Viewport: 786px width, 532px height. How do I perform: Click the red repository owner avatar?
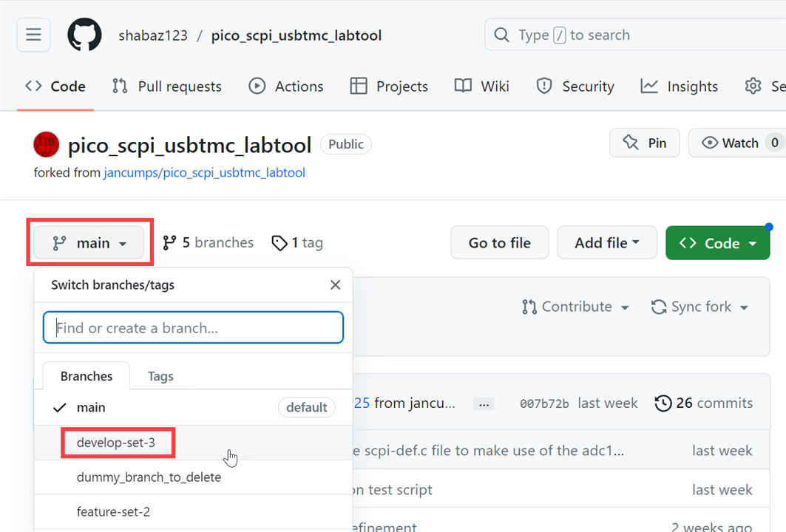[46, 144]
